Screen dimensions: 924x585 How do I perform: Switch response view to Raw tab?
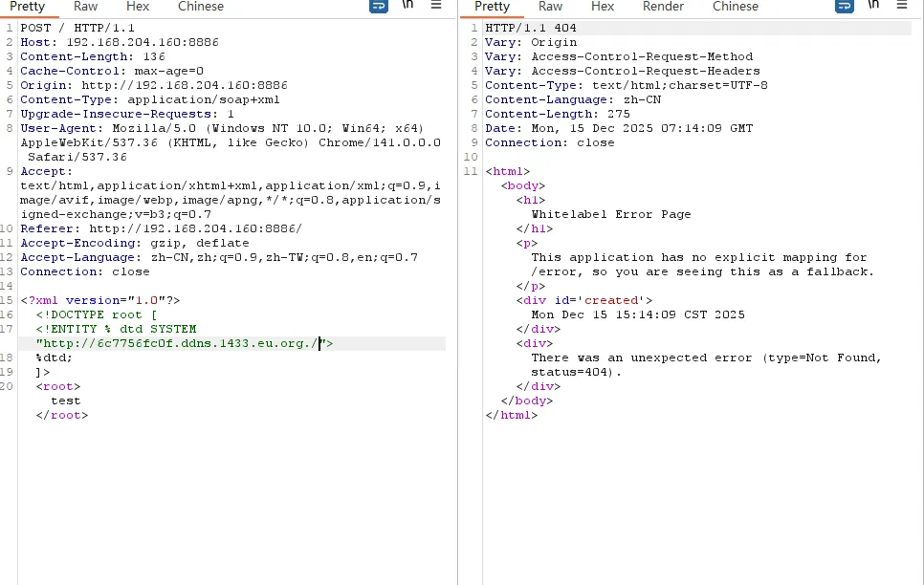pyautogui.click(x=550, y=7)
